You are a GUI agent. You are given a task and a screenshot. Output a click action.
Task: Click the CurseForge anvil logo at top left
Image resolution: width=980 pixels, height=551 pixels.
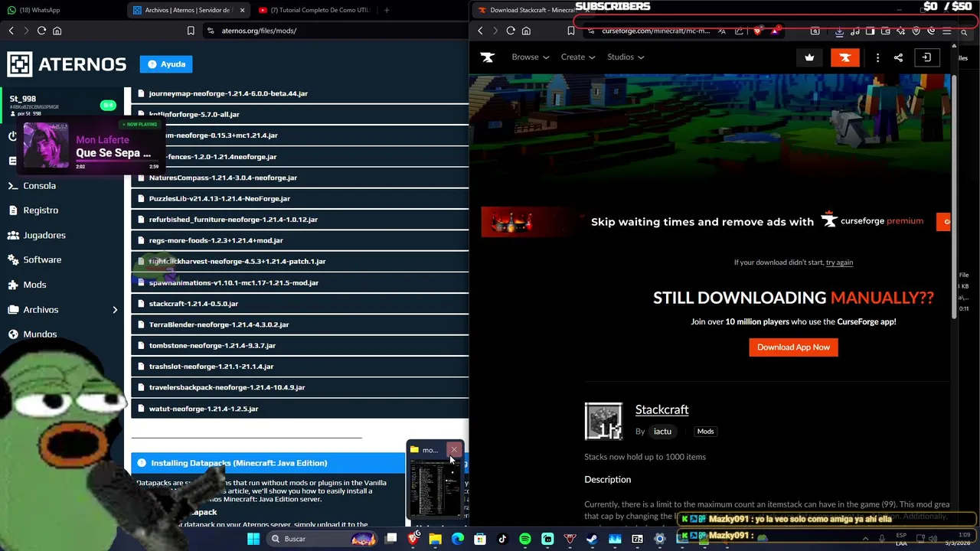click(x=488, y=57)
